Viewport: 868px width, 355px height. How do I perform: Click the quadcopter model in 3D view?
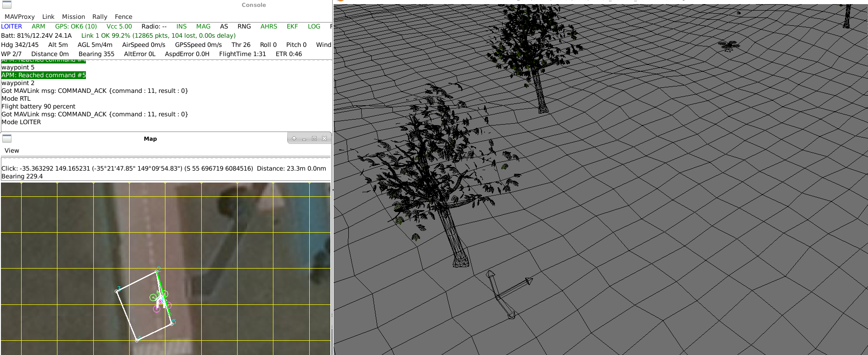point(729,46)
